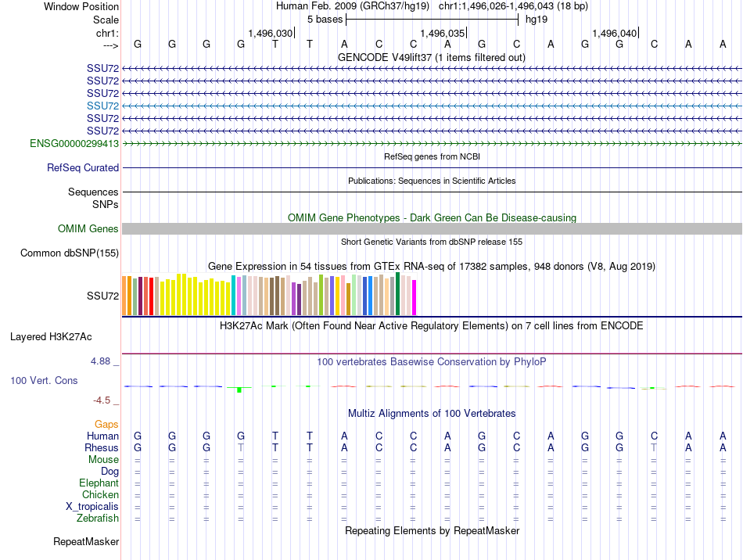
Task: Open the 100 Vert. Cons track label
Action: pos(44,380)
